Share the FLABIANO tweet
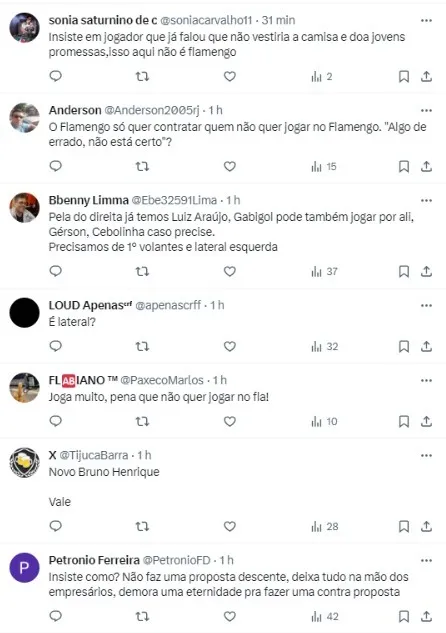 click(427, 421)
